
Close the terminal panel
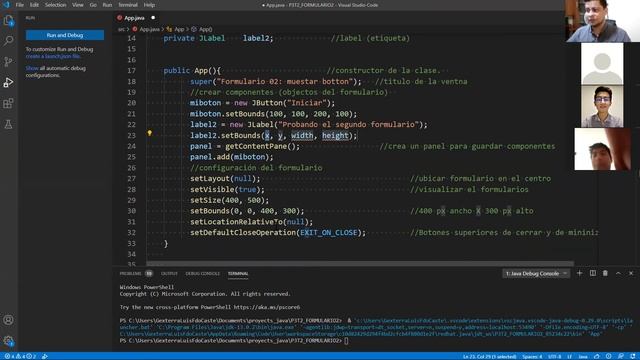[x=631, y=273]
